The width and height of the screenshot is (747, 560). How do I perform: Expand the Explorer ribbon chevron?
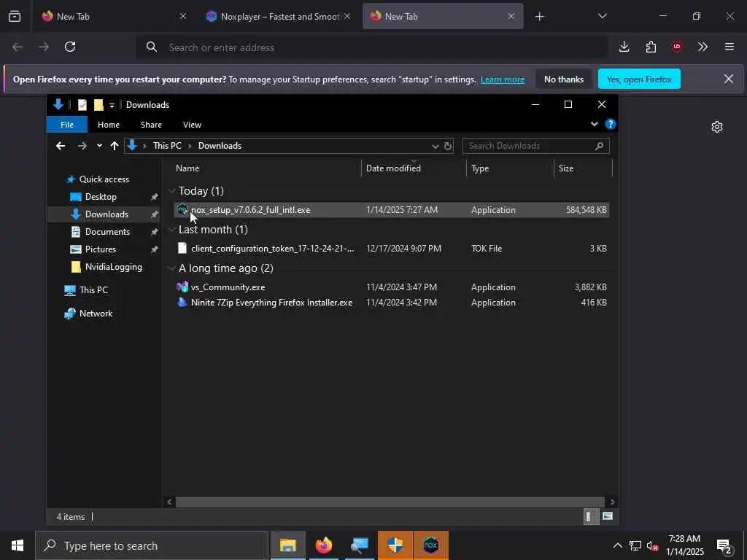(594, 124)
